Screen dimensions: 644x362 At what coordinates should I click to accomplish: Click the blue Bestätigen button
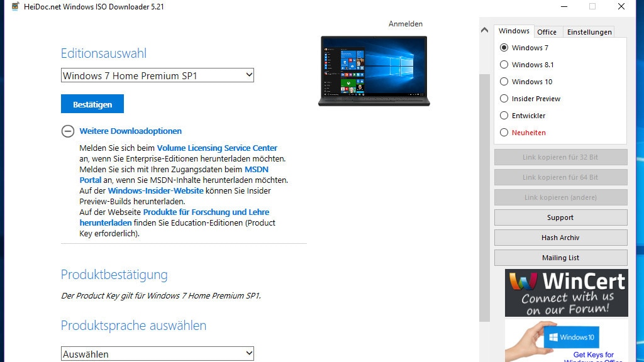tap(92, 104)
